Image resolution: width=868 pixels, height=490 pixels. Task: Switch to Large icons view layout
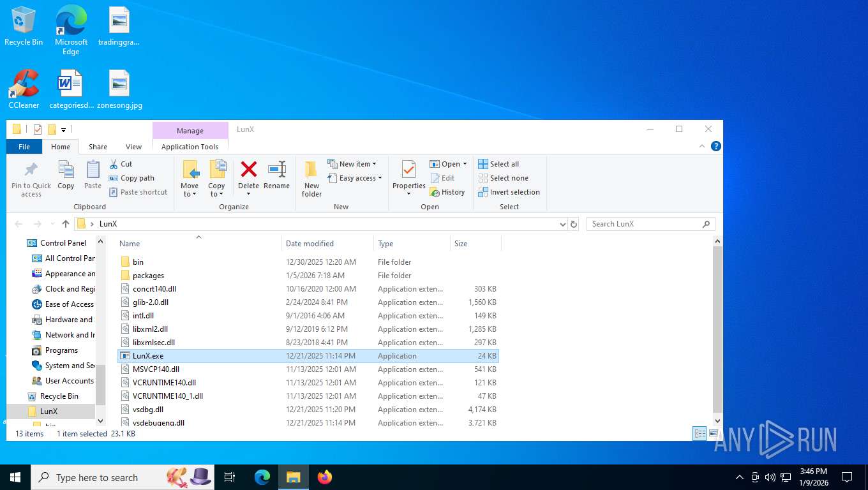click(714, 433)
